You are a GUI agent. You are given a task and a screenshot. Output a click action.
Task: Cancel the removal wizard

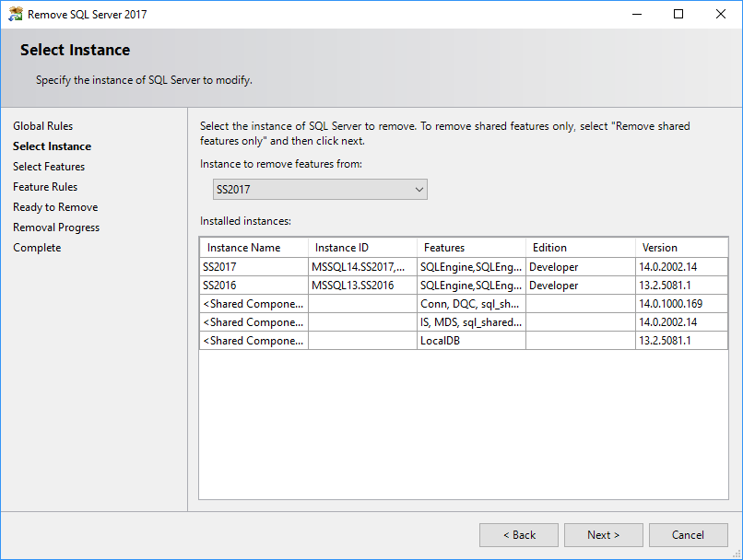(x=688, y=534)
